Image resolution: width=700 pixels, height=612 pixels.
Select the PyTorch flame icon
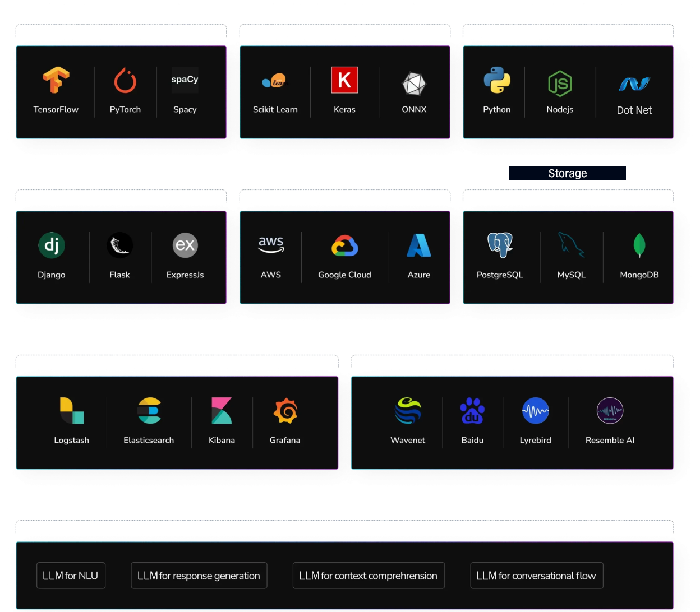pos(125,80)
